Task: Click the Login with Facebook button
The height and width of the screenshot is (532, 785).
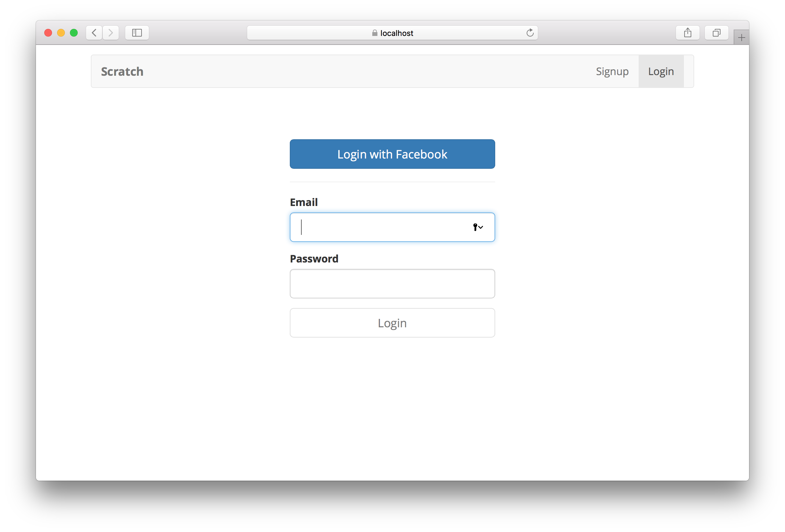Action: [392, 154]
